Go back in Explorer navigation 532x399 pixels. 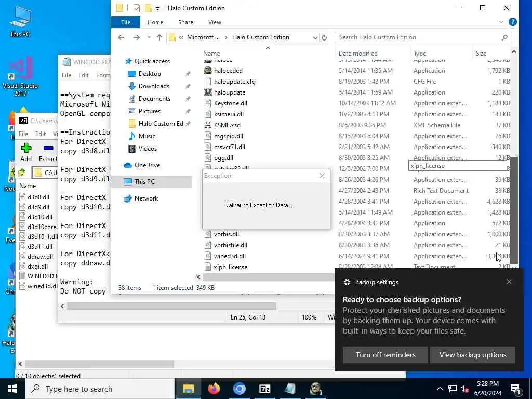pyautogui.click(x=121, y=37)
